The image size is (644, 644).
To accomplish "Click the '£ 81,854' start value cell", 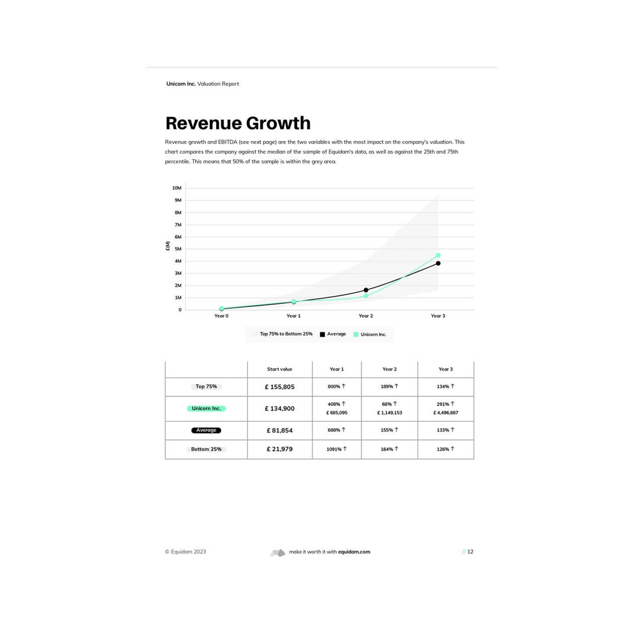I will pyautogui.click(x=280, y=430).
